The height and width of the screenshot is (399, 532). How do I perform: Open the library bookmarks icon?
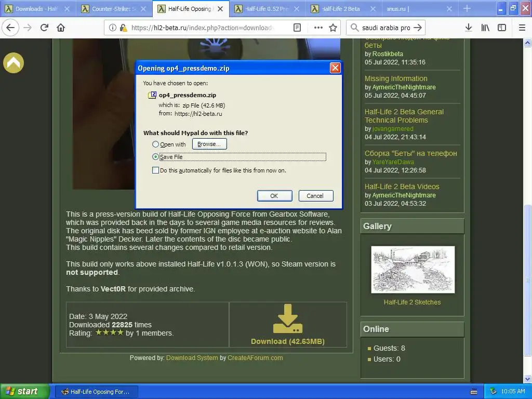485,28
